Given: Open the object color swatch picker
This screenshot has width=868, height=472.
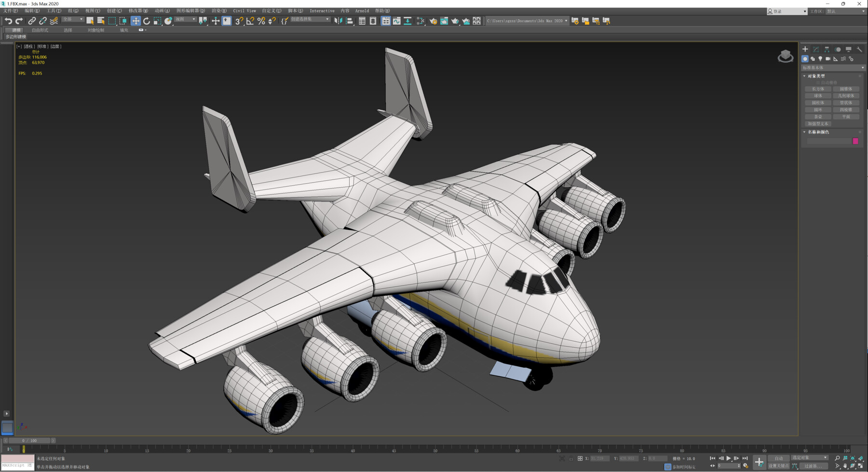Looking at the screenshot, I should pos(855,140).
